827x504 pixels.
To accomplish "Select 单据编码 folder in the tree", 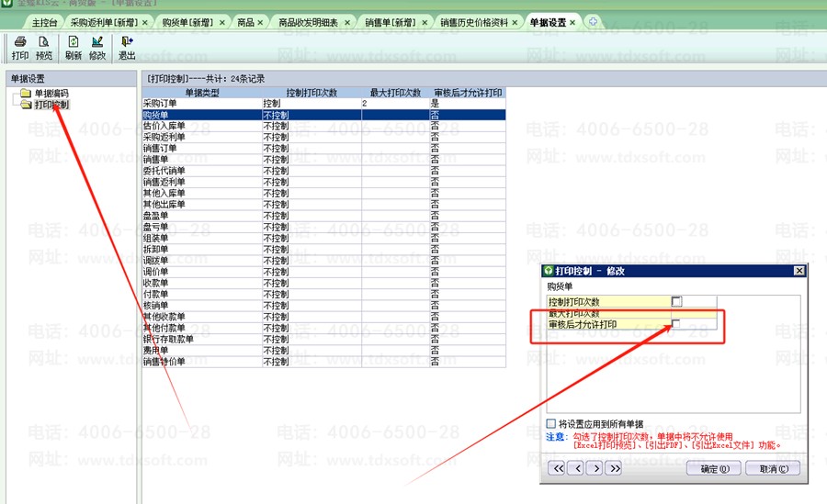I will (x=51, y=93).
